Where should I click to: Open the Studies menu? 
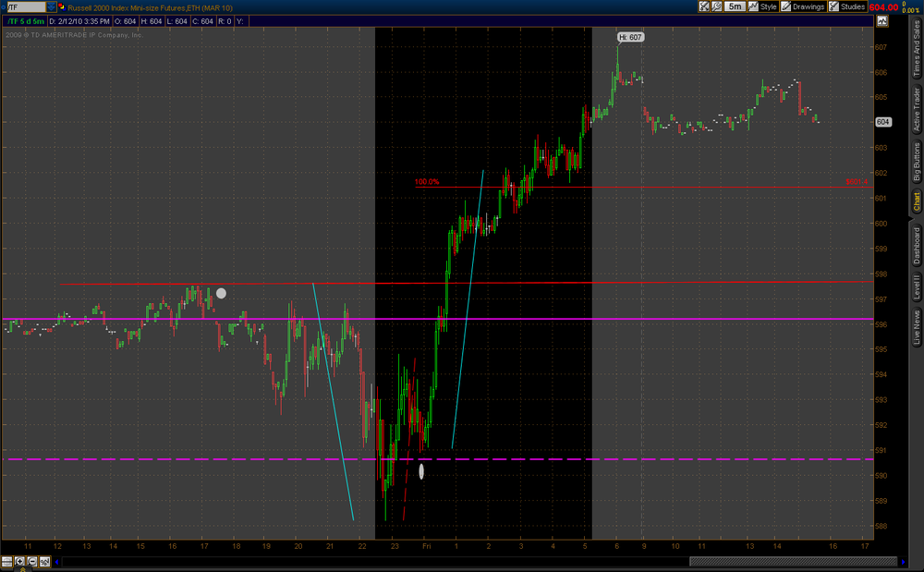(846, 6)
